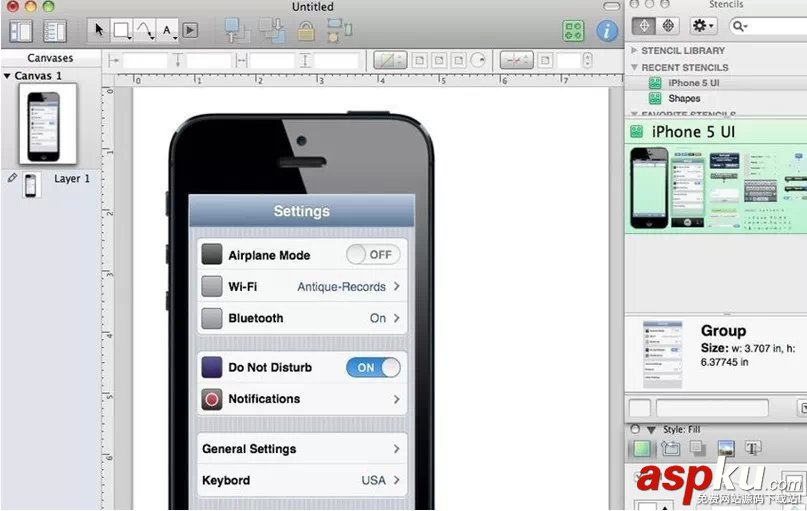Screen dimensions: 807x511
Task: Select the Layer 1 row
Action: [51, 184]
